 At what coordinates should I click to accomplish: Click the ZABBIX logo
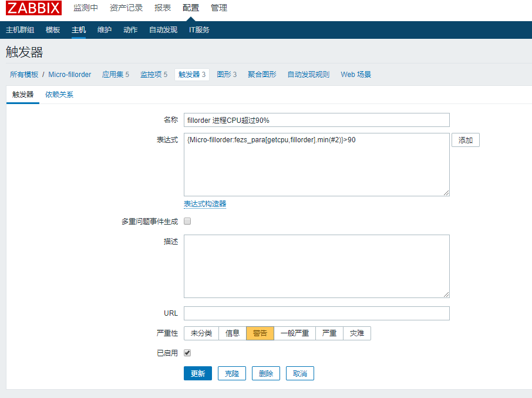[x=33, y=8]
